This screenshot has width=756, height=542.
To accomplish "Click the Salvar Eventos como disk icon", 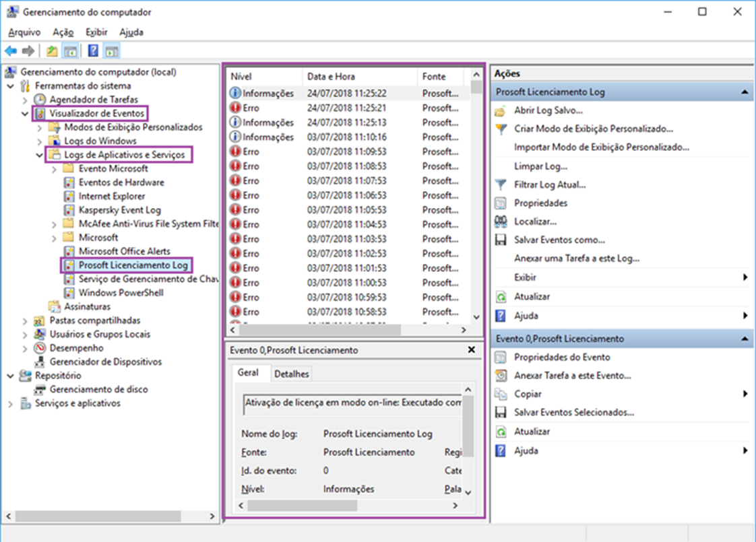I will 501,240.
